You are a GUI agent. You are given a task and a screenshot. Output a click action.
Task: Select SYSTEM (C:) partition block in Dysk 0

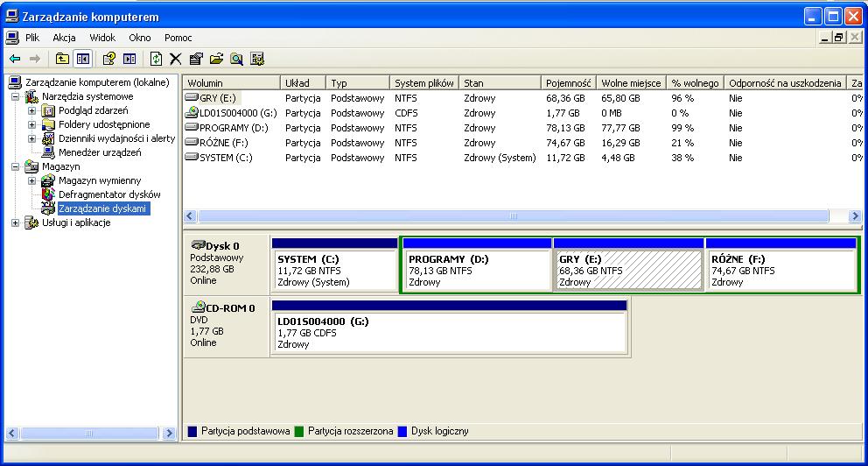point(335,265)
